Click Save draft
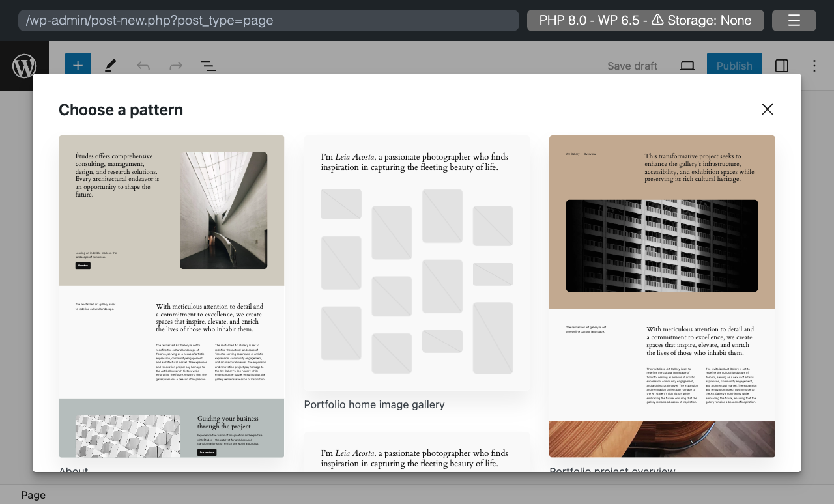This screenshot has height=504, width=834. click(632, 66)
